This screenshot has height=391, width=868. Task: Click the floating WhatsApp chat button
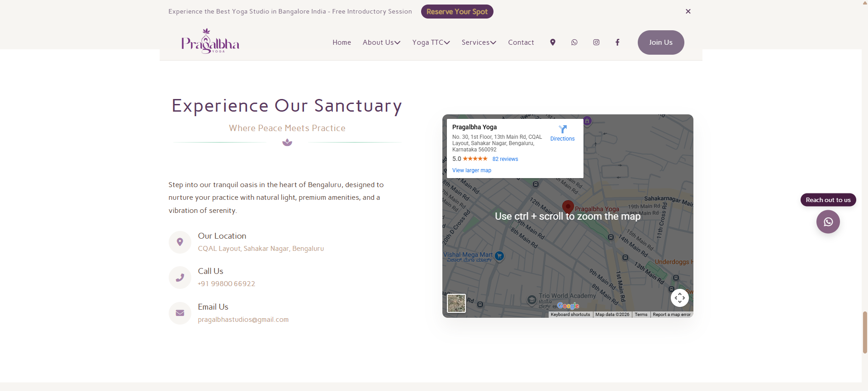coord(828,222)
